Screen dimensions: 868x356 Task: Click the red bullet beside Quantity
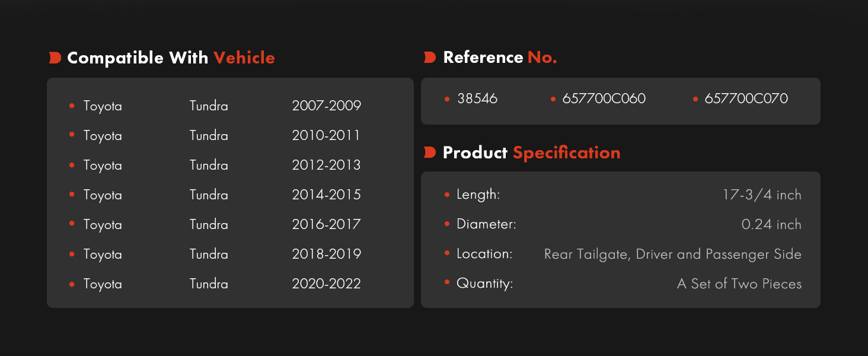coord(447,282)
